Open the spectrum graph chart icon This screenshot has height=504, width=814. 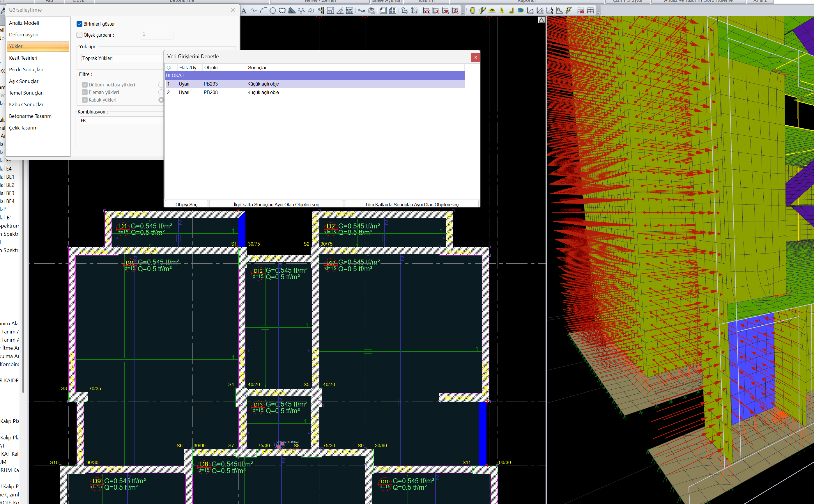[x=559, y=11]
